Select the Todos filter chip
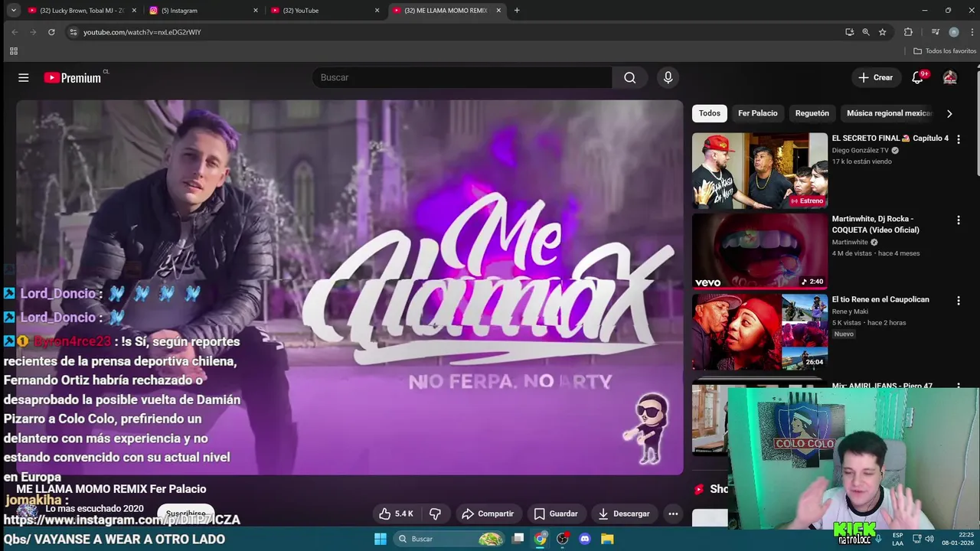 (710, 113)
